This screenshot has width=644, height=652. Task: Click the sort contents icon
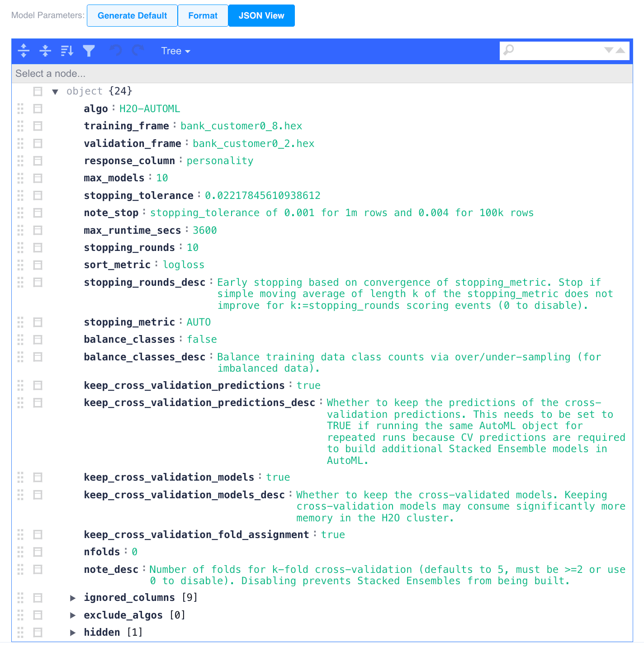67,51
